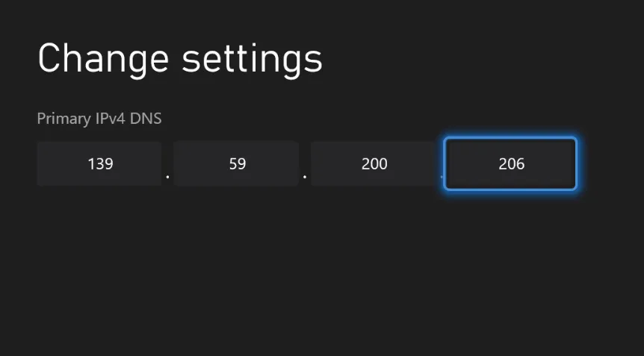Click the highlighted fourth octet field 206
This screenshot has width=644, height=356.
511,163
